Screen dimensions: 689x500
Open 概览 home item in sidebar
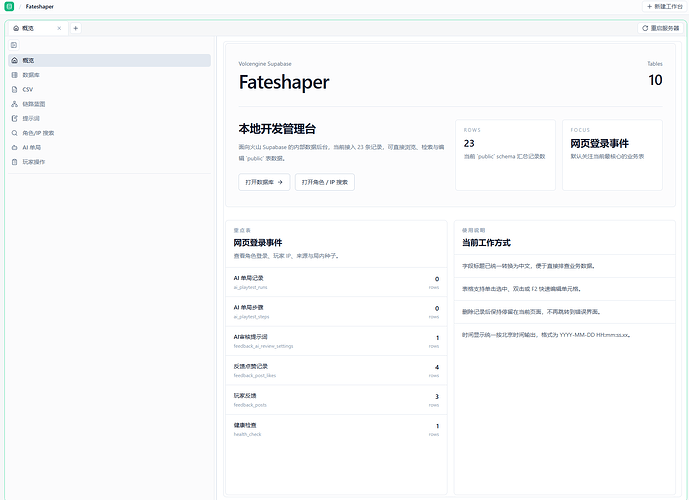click(x=109, y=60)
